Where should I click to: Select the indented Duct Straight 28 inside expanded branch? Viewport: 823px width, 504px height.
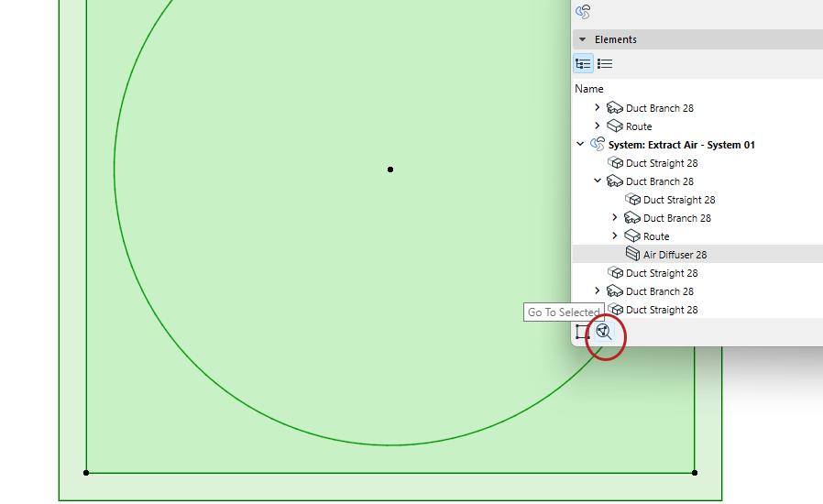pyautogui.click(x=679, y=200)
